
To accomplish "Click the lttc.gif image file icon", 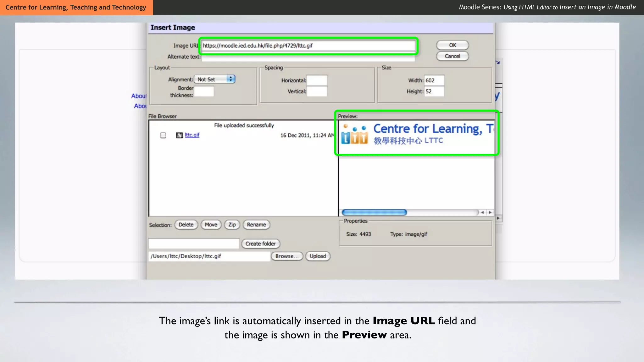I will click(179, 135).
